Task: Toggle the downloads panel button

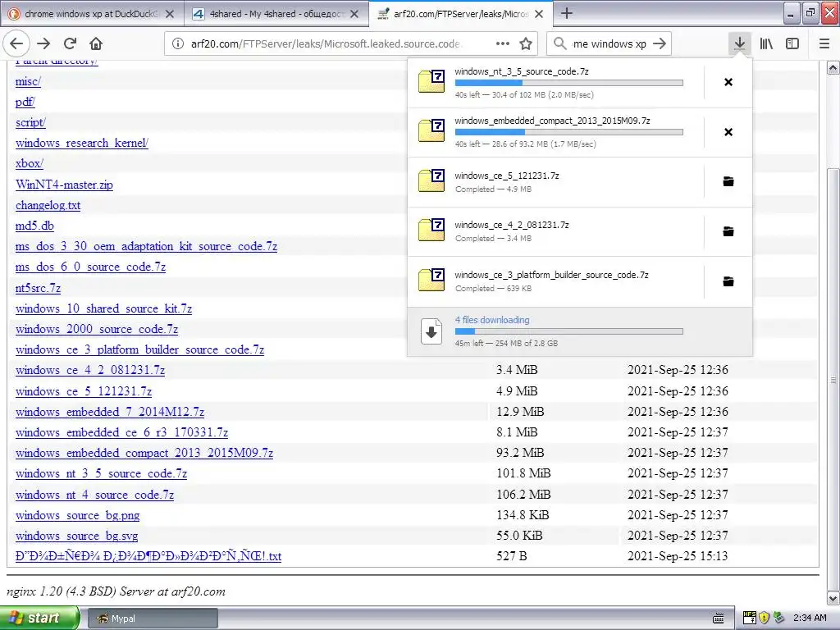Action: point(740,44)
